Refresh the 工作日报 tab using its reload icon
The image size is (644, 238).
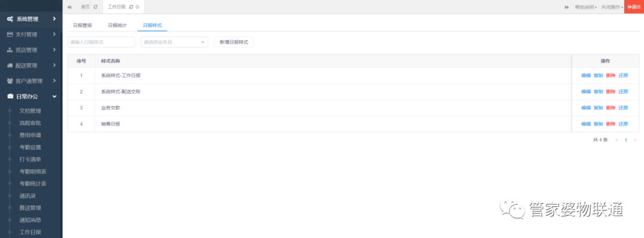pyautogui.click(x=131, y=7)
